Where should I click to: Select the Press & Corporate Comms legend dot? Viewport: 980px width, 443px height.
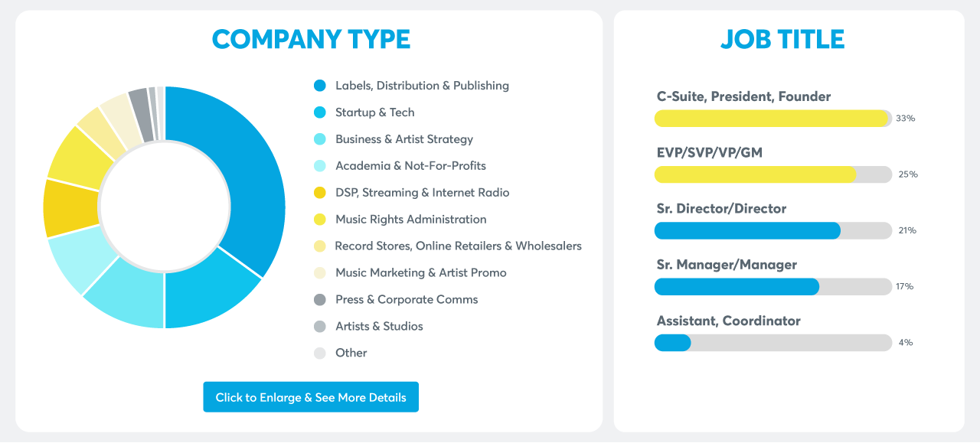[x=320, y=300]
